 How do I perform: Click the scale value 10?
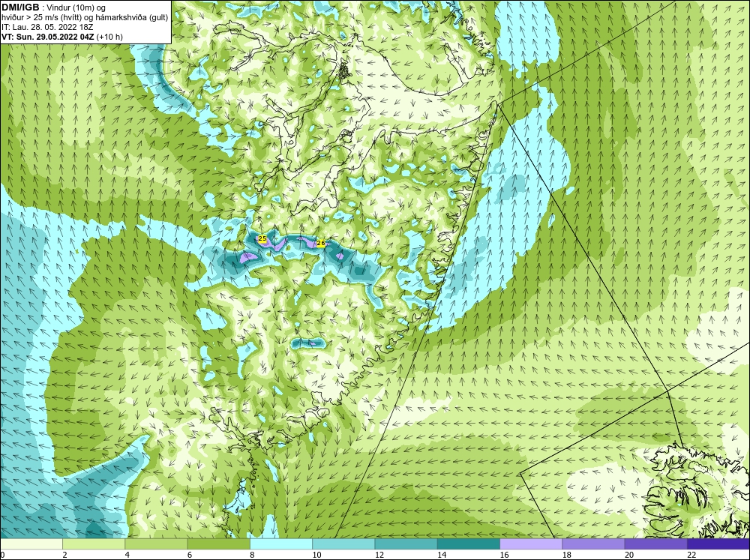pyautogui.click(x=317, y=555)
